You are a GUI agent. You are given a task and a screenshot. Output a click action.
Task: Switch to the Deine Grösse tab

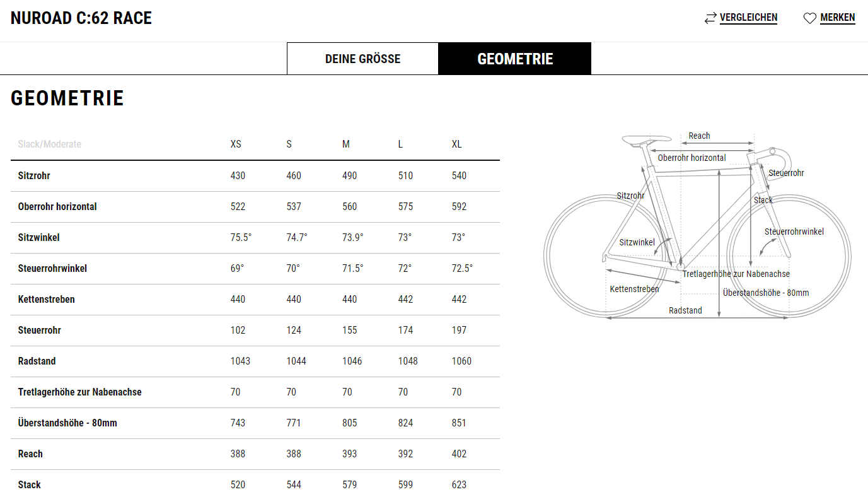pyautogui.click(x=362, y=59)
